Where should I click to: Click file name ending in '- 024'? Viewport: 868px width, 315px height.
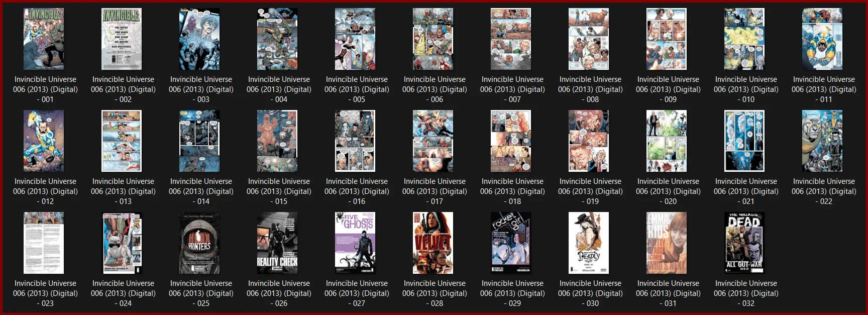(123, 293)
